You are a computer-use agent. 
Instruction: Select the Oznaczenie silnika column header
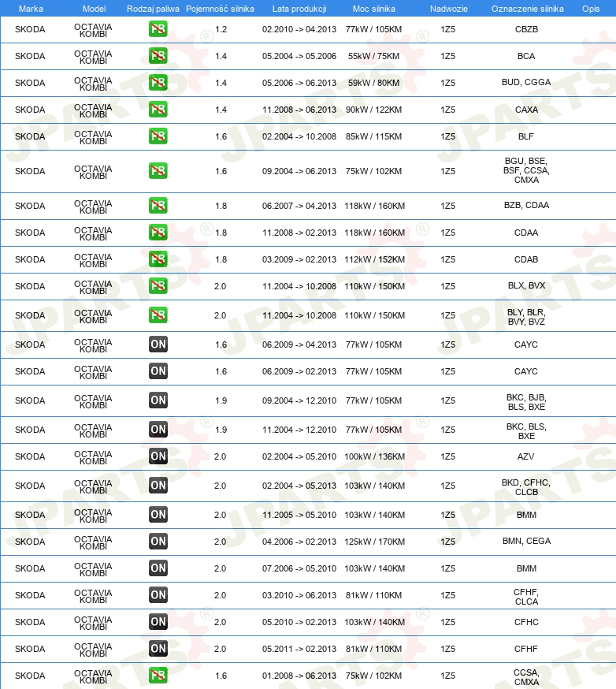(x=527, y=9)
